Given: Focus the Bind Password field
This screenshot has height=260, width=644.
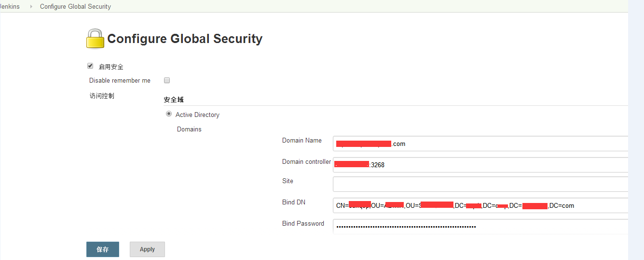Looking at the screenshot, I should (x=480, y=226).
